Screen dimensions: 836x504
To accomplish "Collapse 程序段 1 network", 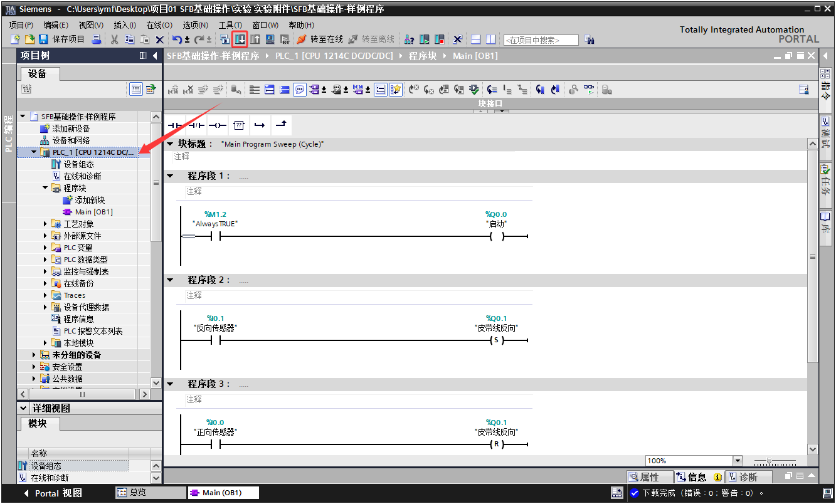I will (x=170, y=176).
